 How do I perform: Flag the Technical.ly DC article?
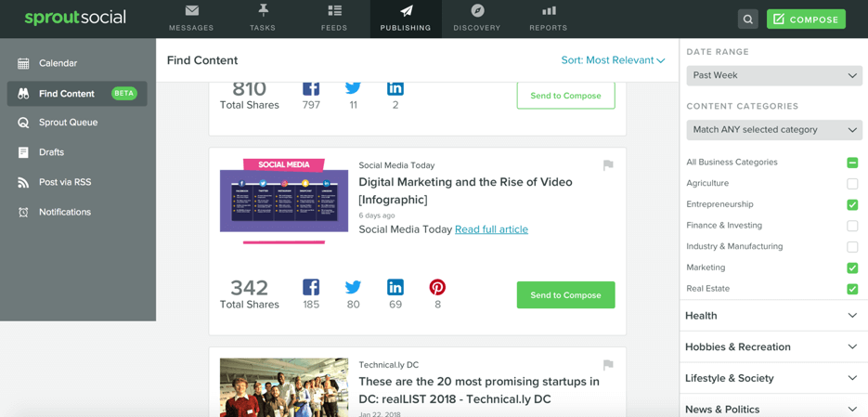608,364
